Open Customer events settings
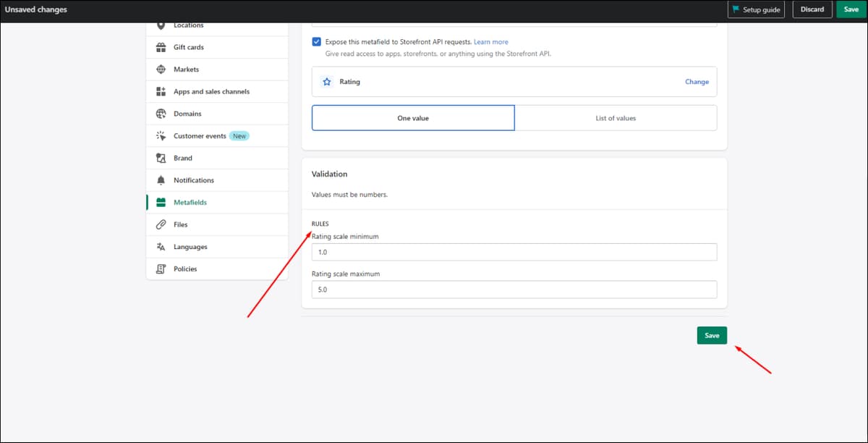This screenshot has height=443, width=868. pyautogui.click(x=217, y=136)
